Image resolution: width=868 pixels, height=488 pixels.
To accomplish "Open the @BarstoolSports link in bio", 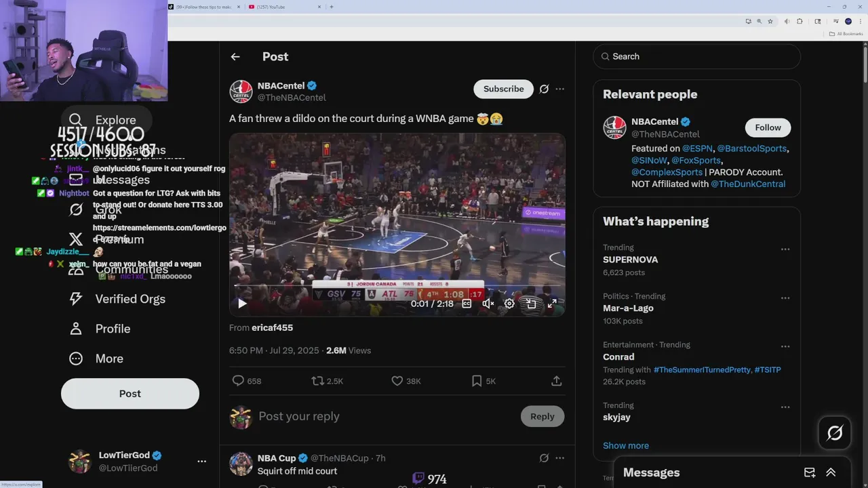I will click(x=752, y=148).
